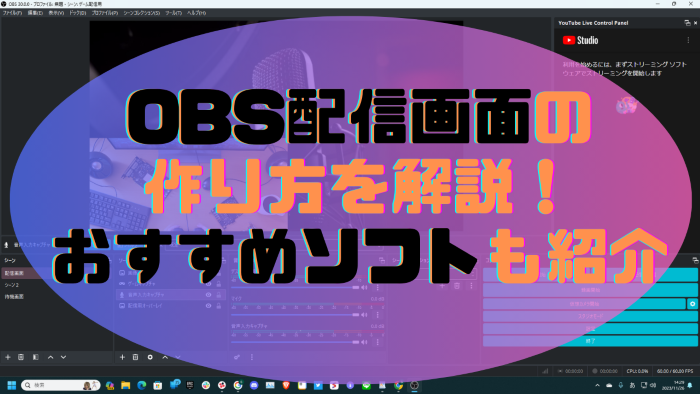Open Discord from the taskbar
Screen dimensions: 700x394
tap(254, 386)
